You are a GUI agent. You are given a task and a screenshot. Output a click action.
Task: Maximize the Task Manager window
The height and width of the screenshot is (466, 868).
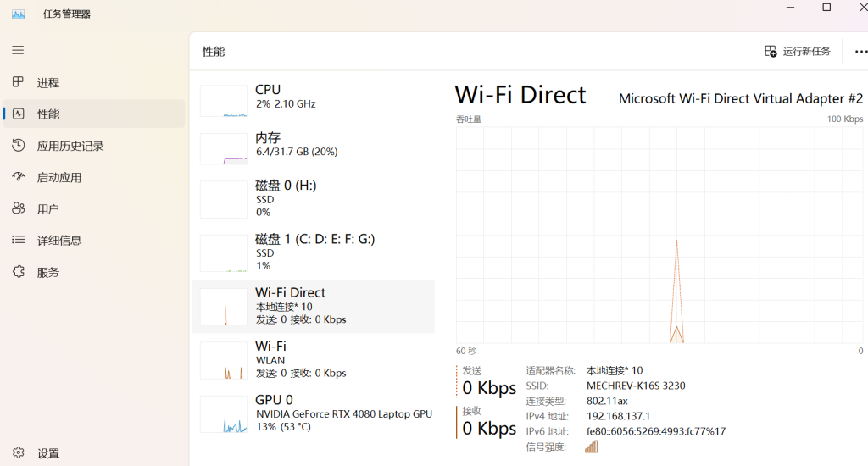[x=826, y=8]
